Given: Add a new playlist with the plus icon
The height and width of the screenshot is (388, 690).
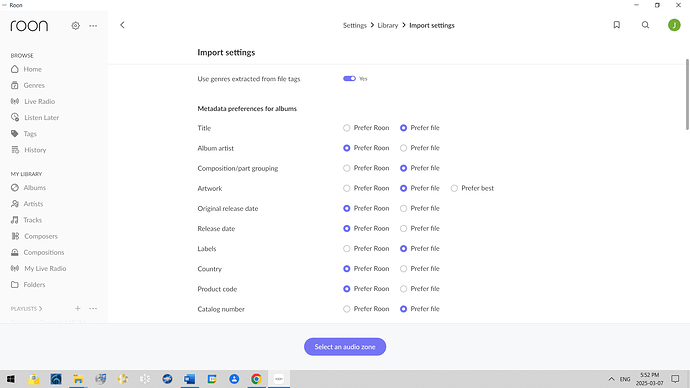Looking at the screenshot, I should coord(77,308).
